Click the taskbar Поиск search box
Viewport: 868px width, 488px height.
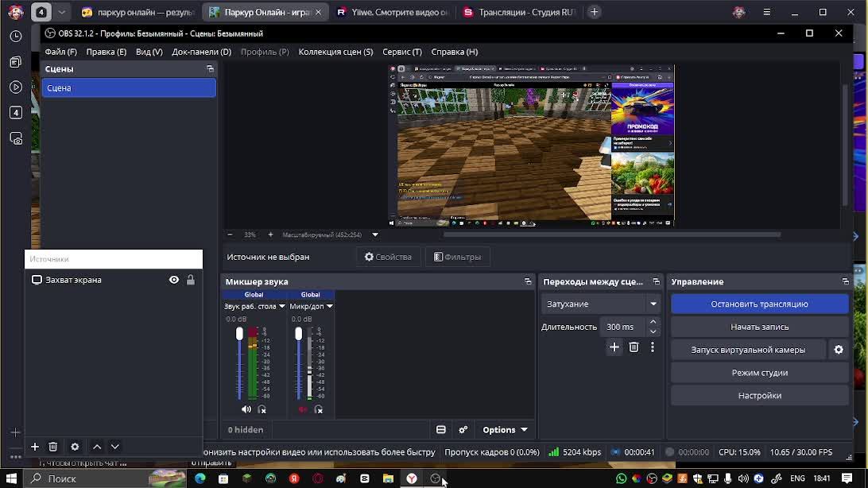pos(105,478)
